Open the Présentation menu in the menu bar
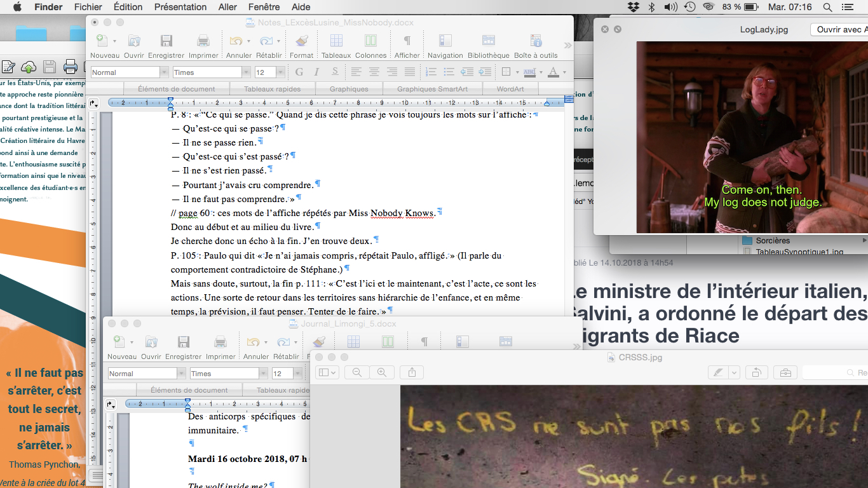 point(180,7)
